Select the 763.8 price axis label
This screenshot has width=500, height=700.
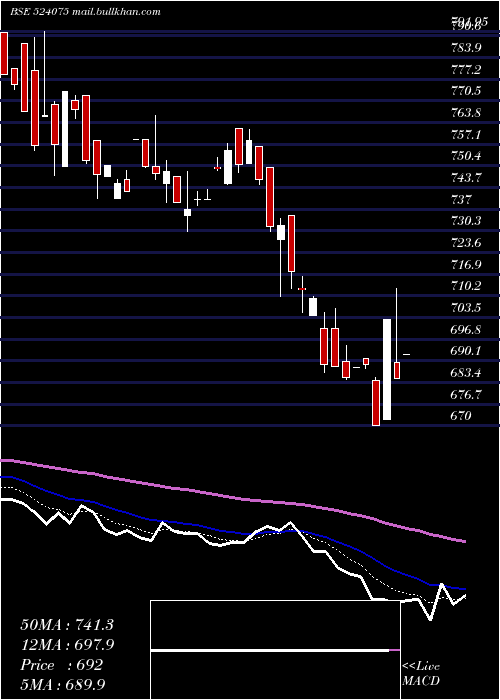pos(466,112)
